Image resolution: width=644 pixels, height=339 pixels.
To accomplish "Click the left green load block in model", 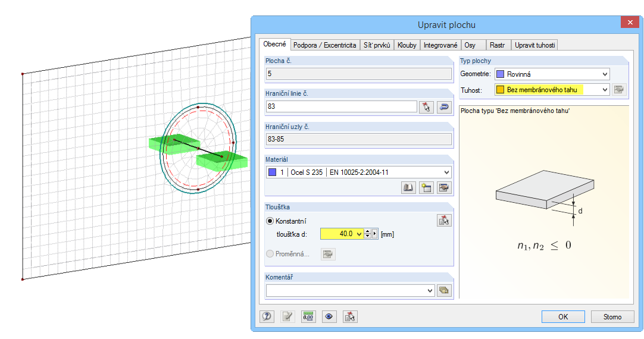I will (174, 144).
